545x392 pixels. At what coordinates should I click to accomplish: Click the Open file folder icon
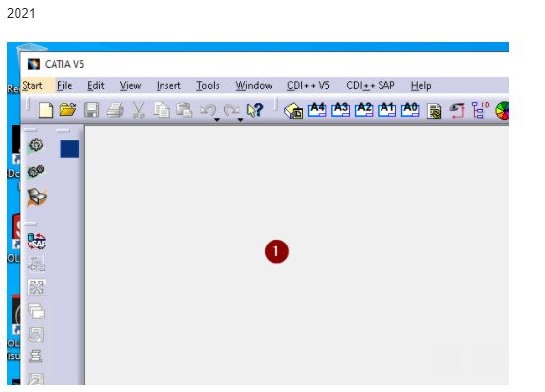click(68, 110)
